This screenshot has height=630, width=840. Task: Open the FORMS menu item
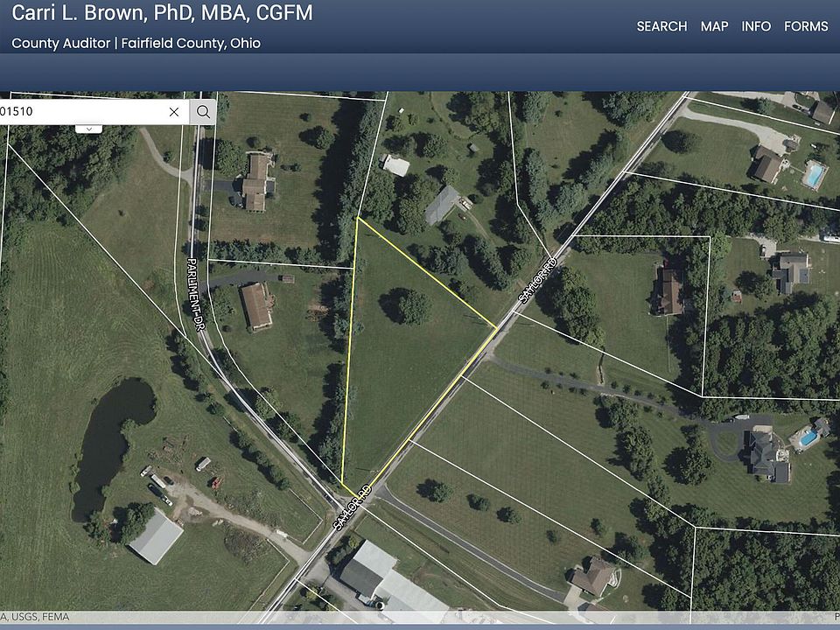click(x=806, y=26)
